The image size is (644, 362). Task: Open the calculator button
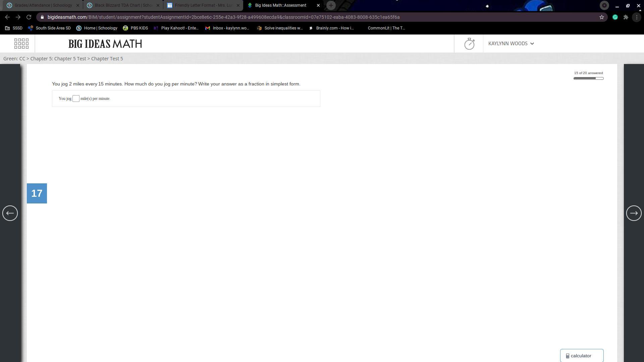click(x=582, y=356)
